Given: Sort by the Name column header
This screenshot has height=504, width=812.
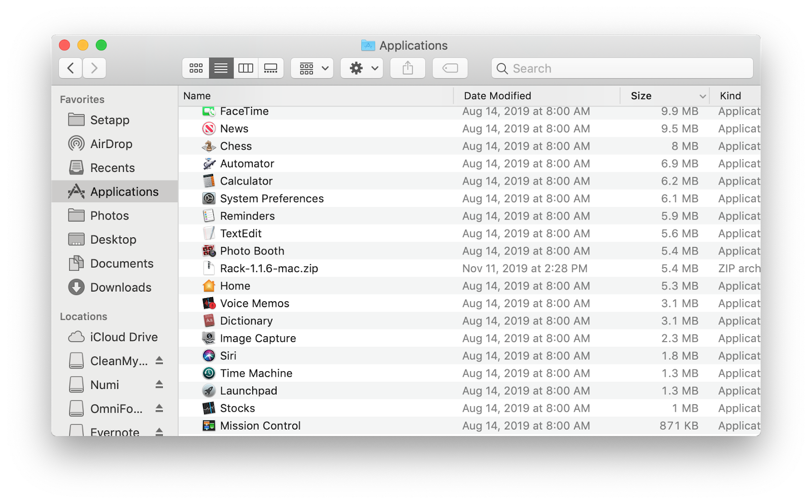Looking at the screenshot, I should [316, 96].
